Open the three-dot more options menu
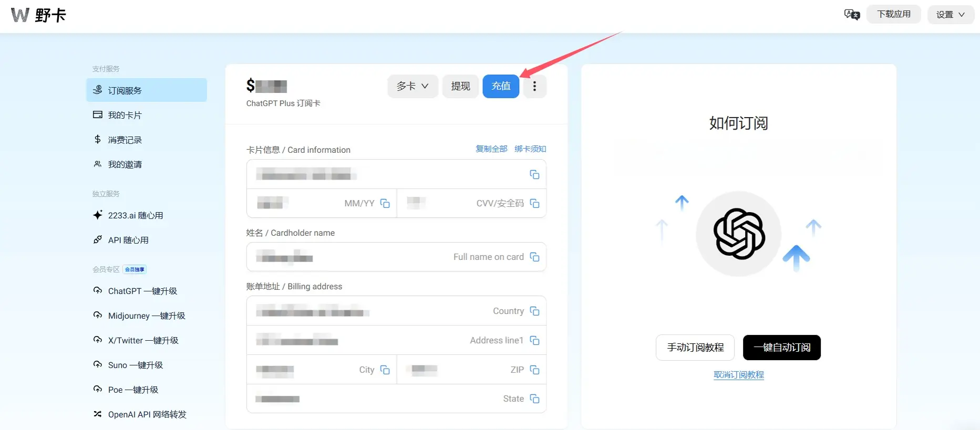Screen dimensions: 980x430 [x=534, y=86]
